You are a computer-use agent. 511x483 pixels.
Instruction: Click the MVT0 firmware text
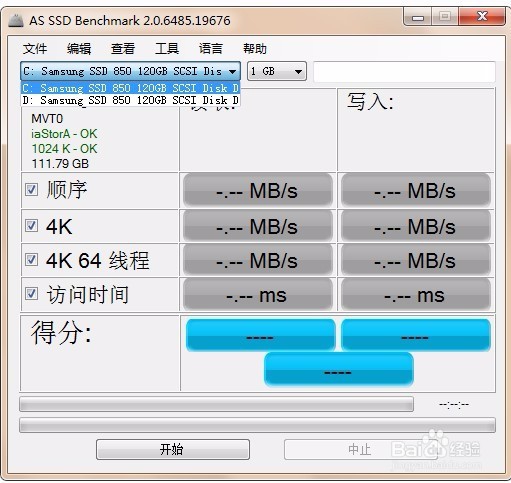pyautogui.click(x=47, y=119)
